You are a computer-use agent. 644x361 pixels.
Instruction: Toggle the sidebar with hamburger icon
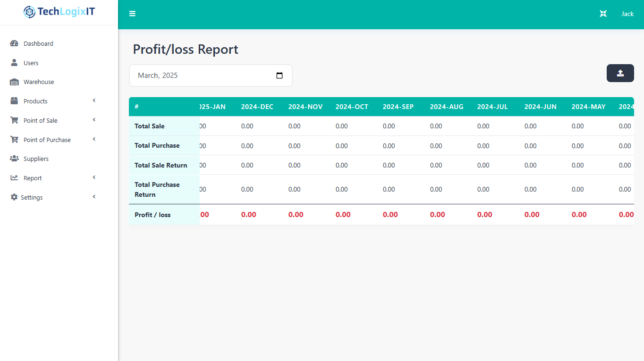tap(132, 14)
